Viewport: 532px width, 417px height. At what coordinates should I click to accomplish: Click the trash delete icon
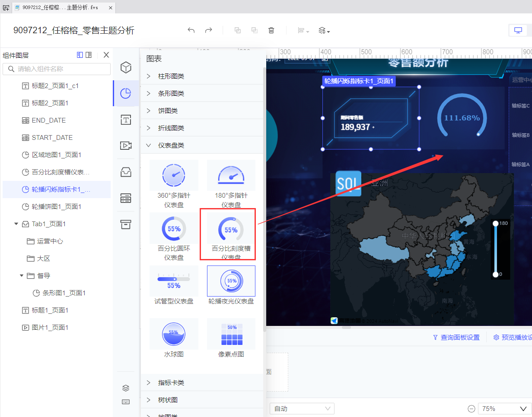tap(271, 30)
